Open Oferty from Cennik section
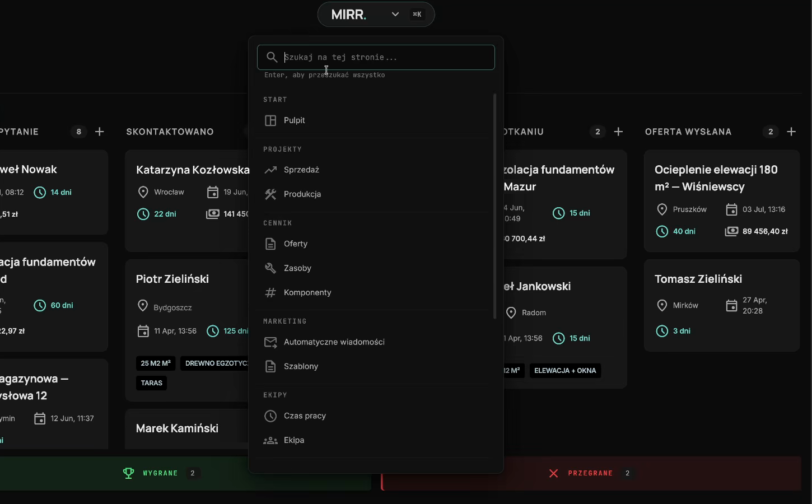 [372, 244]
